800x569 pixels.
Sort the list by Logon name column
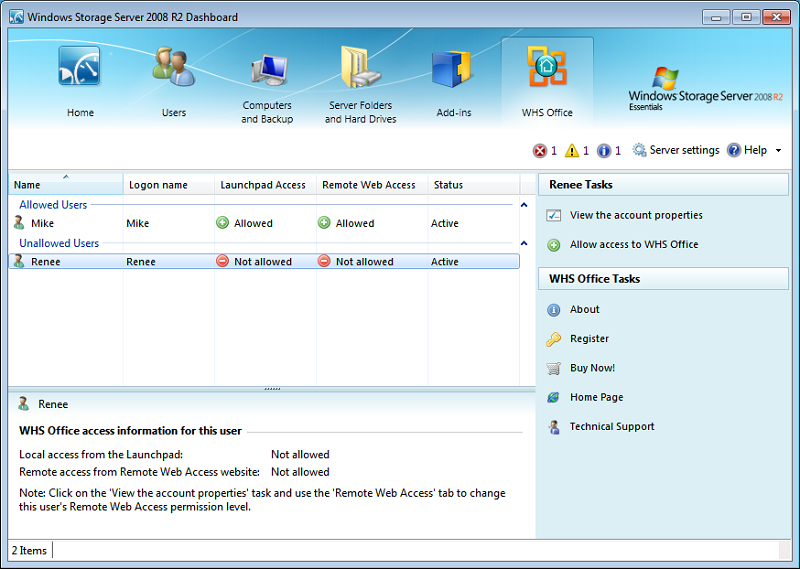pos(168,185)
